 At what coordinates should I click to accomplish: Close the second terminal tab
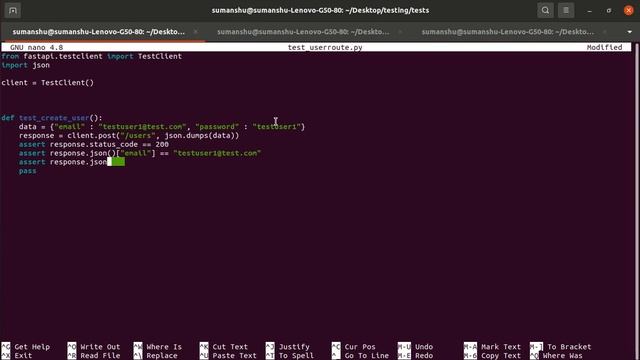click(x=400, y=32)
